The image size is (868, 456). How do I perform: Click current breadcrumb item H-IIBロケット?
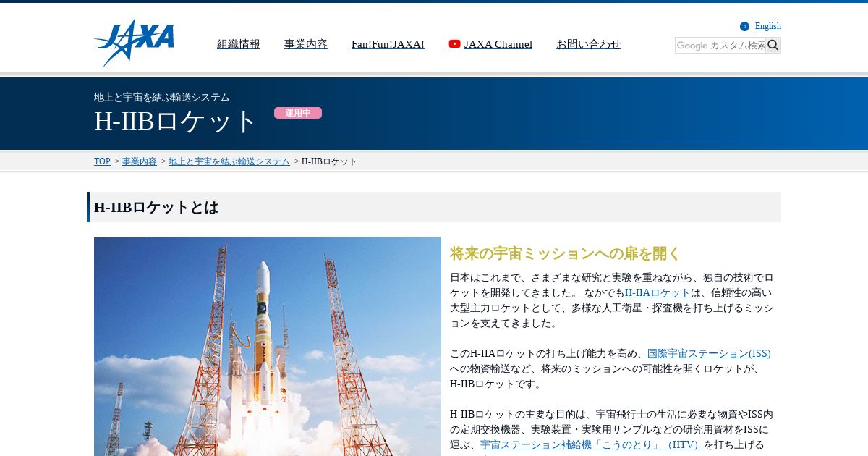pyautogui.click(x=329, y=161)
